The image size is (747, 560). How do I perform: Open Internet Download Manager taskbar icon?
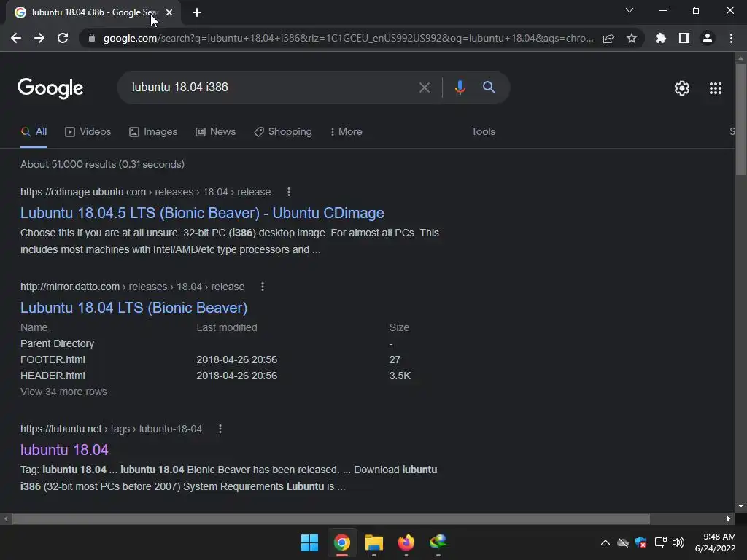[x=438, y=542]
